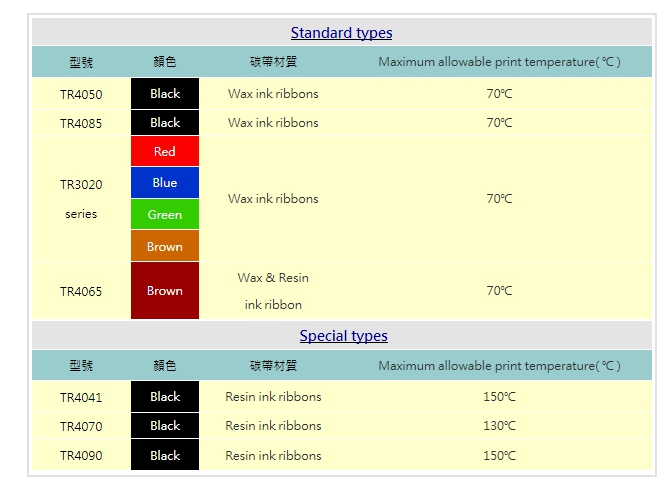Click the 碳帶材質 header under Standard types
Viewport: 672px width, 493px height.
pos(273,62)
